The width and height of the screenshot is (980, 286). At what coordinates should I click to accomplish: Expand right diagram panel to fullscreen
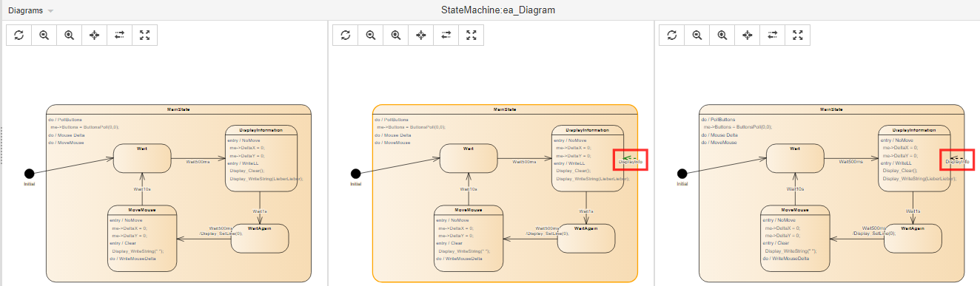coord(798,35)
